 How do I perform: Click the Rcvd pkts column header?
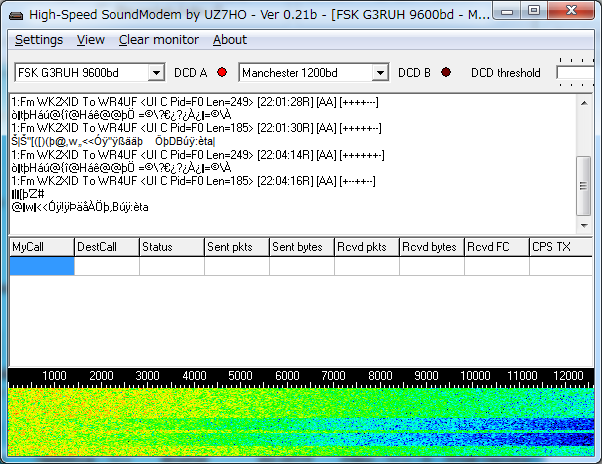367,247
